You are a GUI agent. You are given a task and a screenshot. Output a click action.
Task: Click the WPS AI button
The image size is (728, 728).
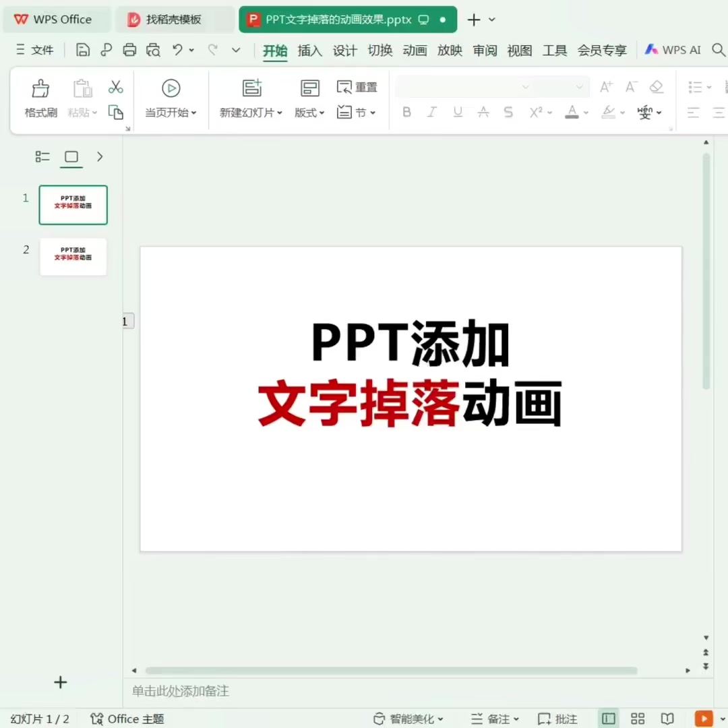pos(672,50)
